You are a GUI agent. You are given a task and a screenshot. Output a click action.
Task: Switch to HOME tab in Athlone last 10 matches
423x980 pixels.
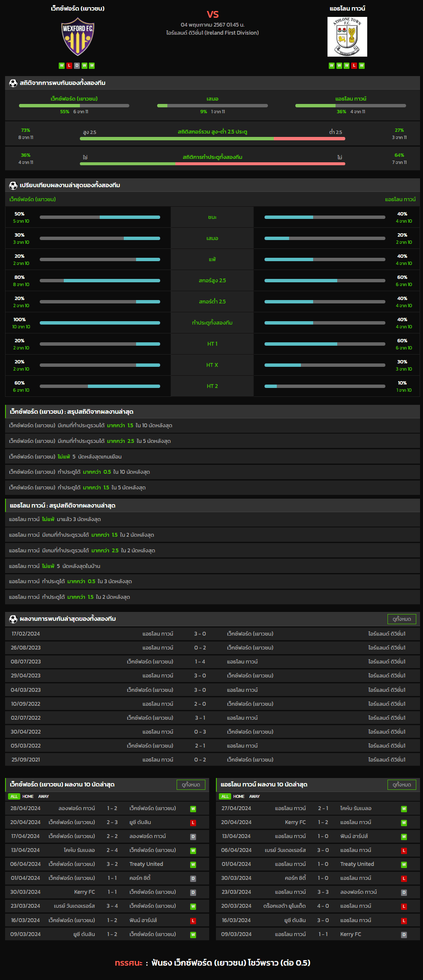(239, 796)
